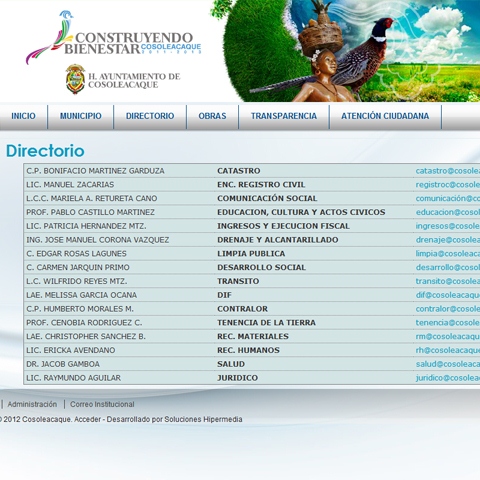480x480 pixels.
Task: Click LIC. RAYMUNDO AGUILAR
Action: (74, 378)
